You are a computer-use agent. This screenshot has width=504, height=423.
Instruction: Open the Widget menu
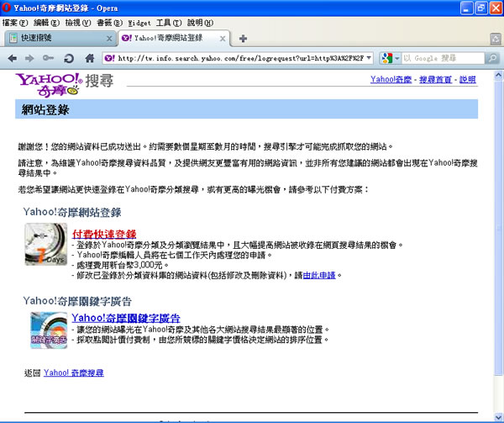139,23
